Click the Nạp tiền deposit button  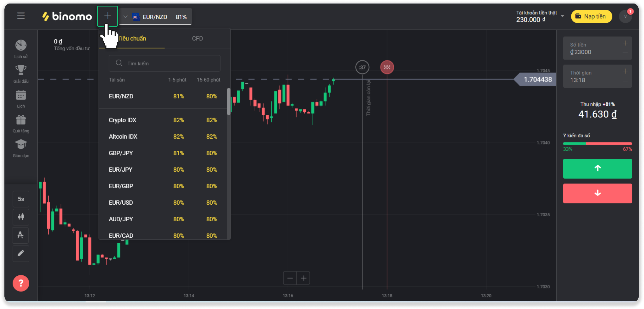click(591, 17)
